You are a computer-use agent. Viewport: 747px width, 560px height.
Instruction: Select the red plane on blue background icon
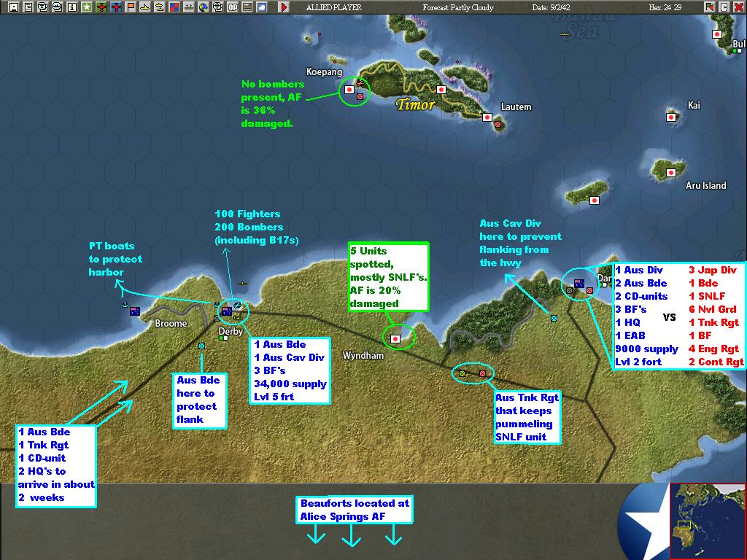click(x=116, y=7)
